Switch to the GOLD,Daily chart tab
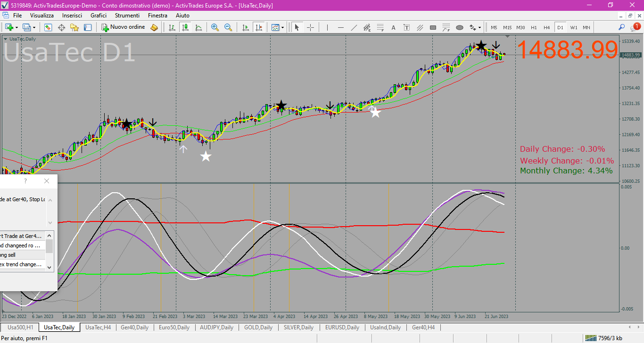 tap(258, 327)
